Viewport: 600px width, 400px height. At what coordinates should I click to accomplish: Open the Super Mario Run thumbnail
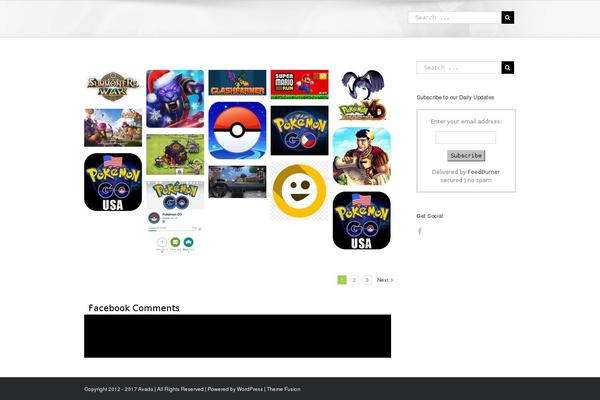pos(299,85)
